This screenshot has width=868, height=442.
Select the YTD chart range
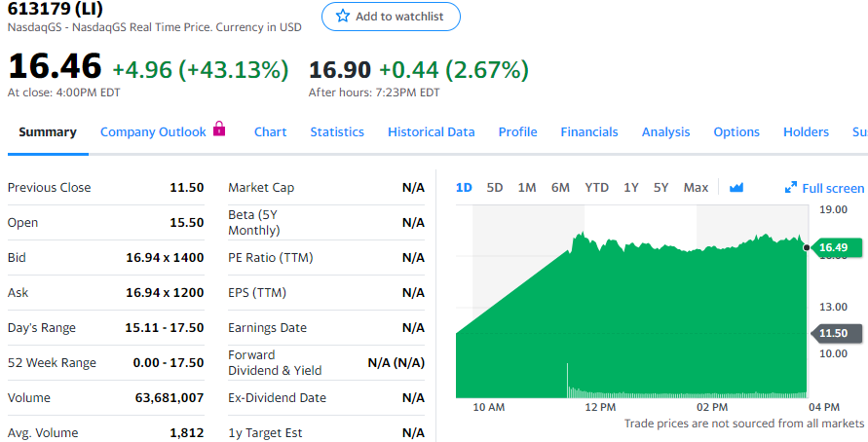coord(597,188)
